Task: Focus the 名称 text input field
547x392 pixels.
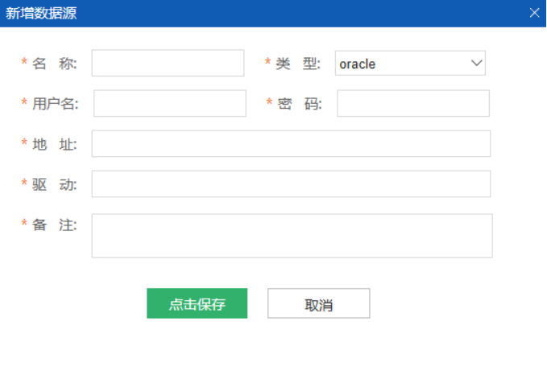Action: point(168,63)
